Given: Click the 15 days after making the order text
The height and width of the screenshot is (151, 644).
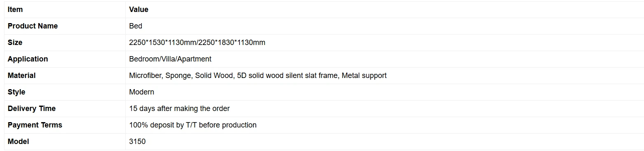Looking at the screenshot, I should coord(179,109).
